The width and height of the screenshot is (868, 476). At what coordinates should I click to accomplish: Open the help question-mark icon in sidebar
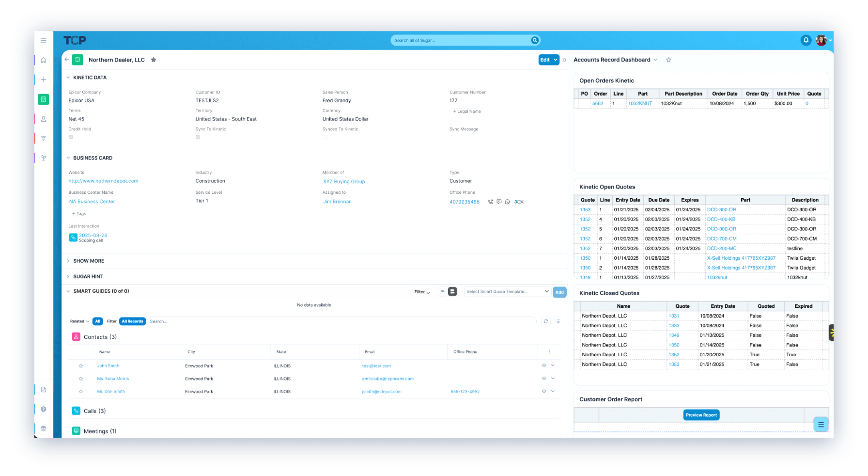[x=44, y=409]
